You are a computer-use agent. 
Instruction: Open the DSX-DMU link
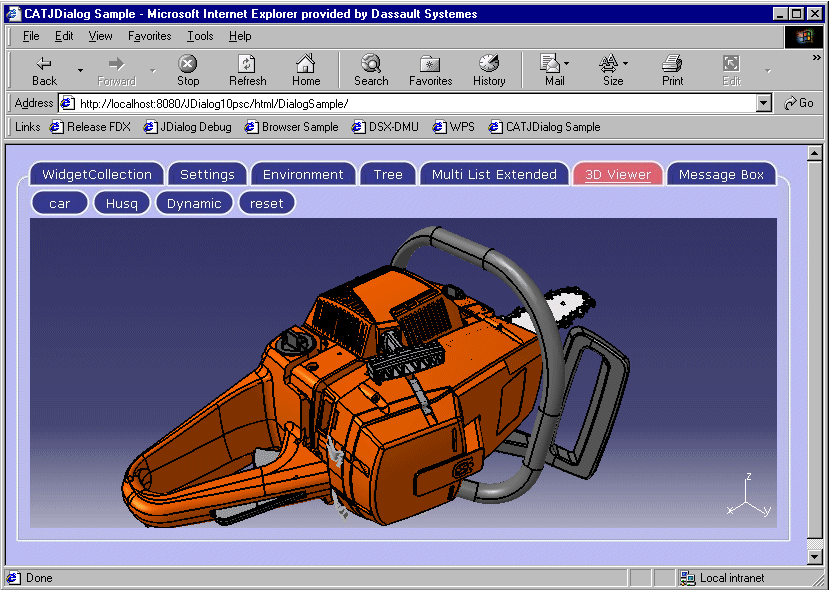385,127
